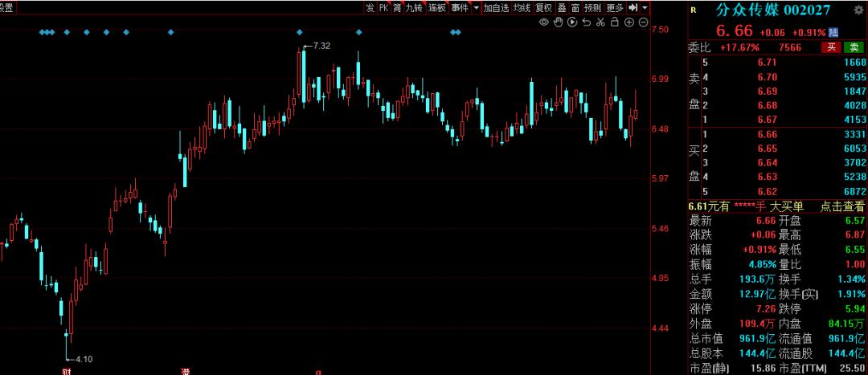The width and height of the screenshot is (868, 375).
Task: Click the blue 陆 badge
Action: 833,33
